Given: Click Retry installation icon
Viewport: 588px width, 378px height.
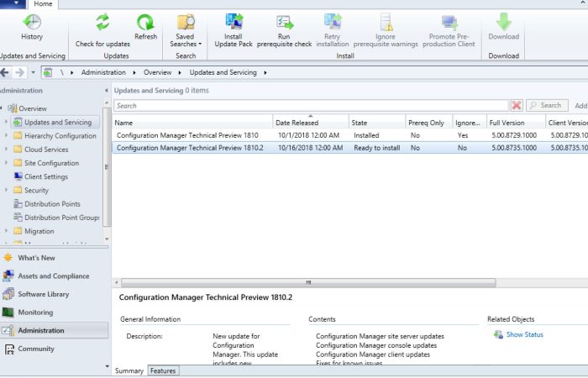Looking at the screenshot, I should 333,22.
